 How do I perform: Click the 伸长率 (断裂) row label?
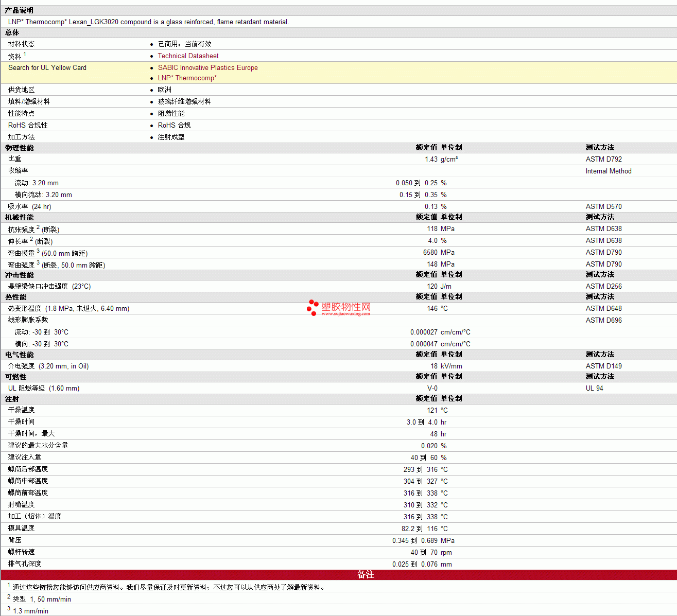click(30, 241)
